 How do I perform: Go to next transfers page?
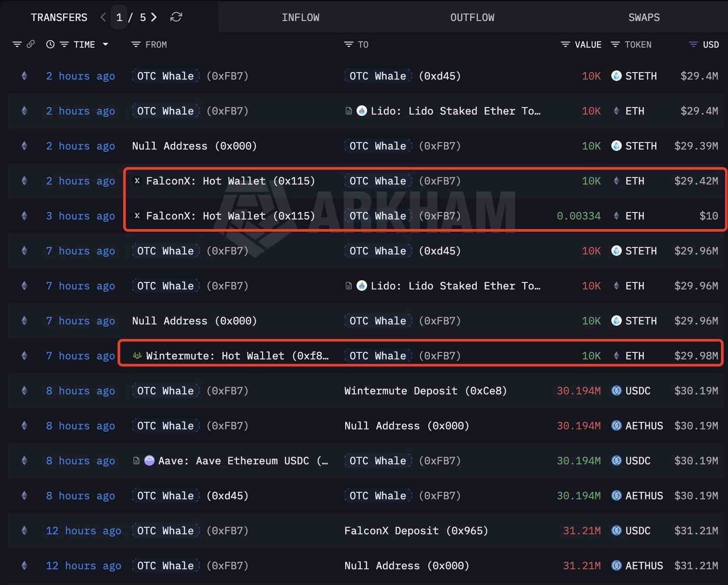tap(154, 17)
